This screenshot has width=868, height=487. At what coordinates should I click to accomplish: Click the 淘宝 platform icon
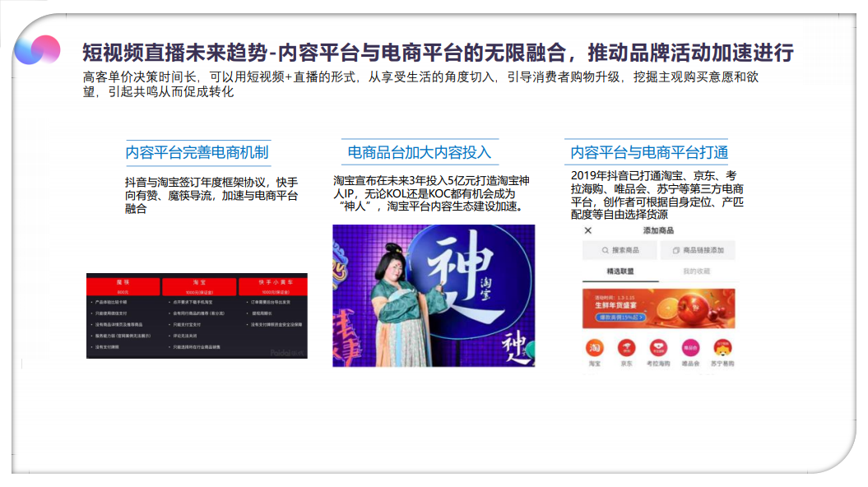[x=595, y=347]
